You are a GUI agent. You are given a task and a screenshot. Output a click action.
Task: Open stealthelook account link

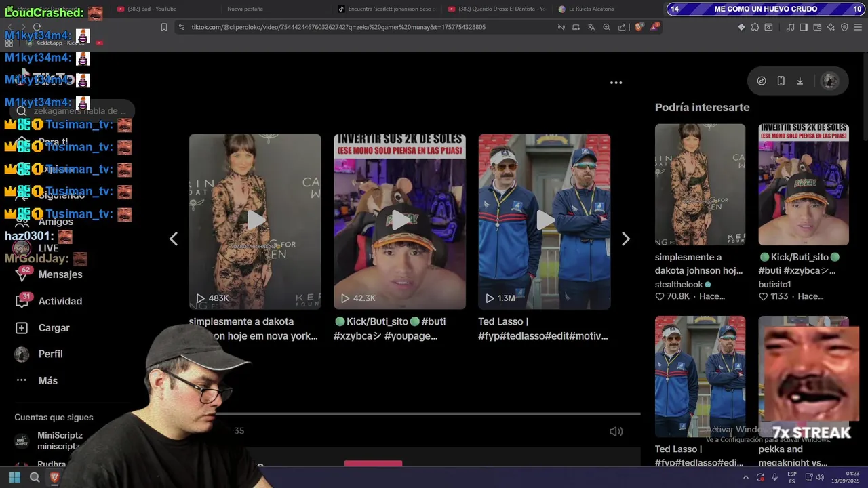point(679,285)
